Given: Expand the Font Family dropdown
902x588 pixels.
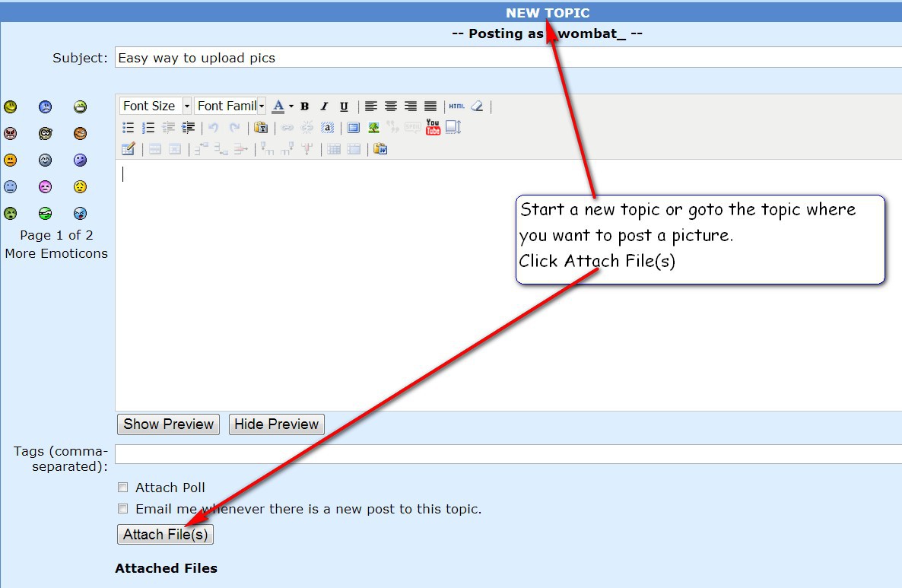Looking at the screenshot, I should click(262, 106).
